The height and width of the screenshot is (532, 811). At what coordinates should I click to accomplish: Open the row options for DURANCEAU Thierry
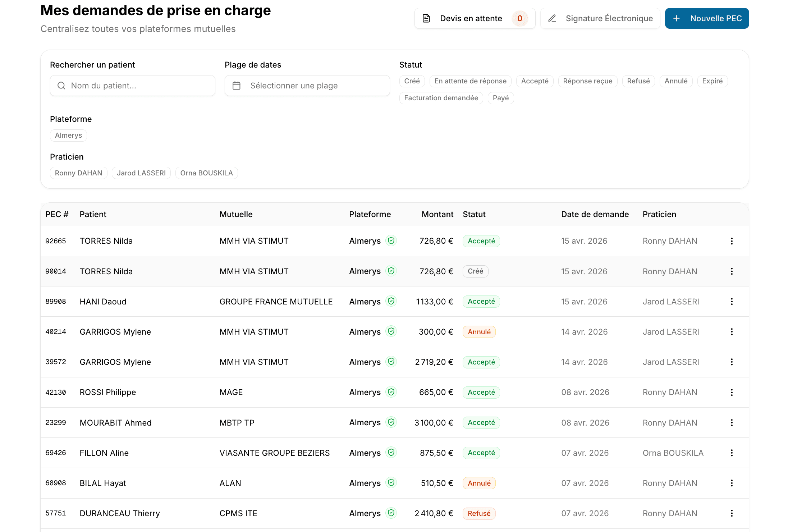click(x=732, y=513)
